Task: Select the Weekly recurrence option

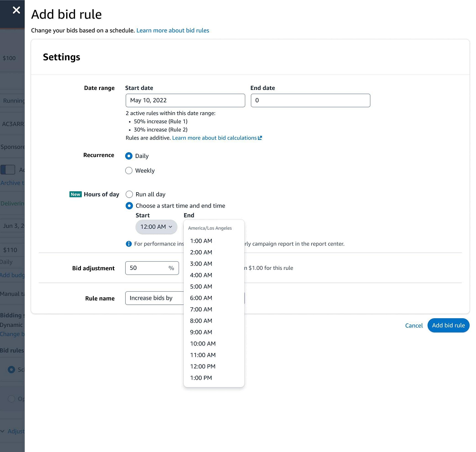Action: pos(129,170)
